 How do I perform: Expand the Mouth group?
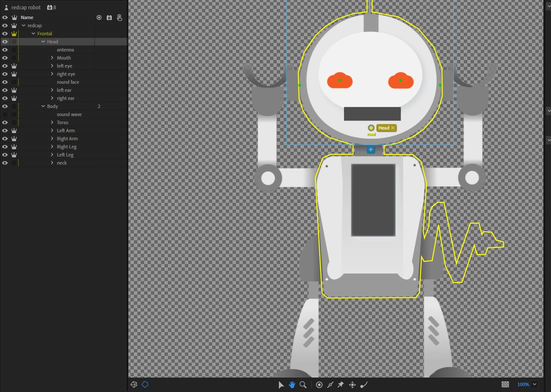pos(52,58)
